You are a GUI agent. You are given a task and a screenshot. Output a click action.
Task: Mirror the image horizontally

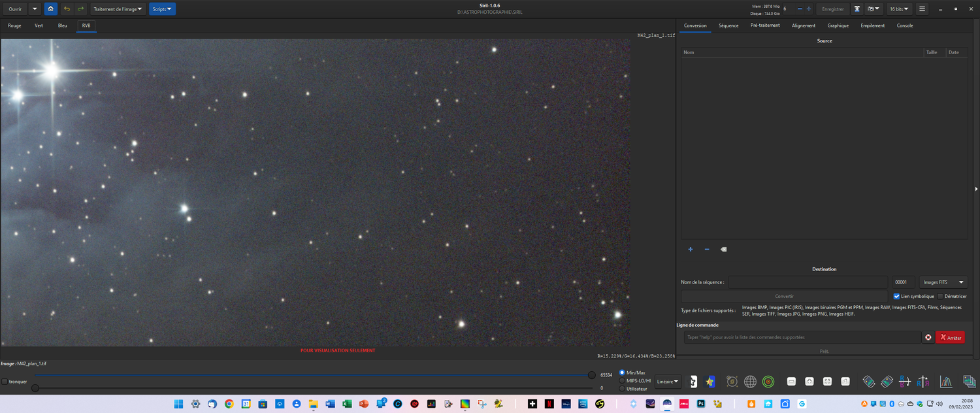(x=923, y=381)
